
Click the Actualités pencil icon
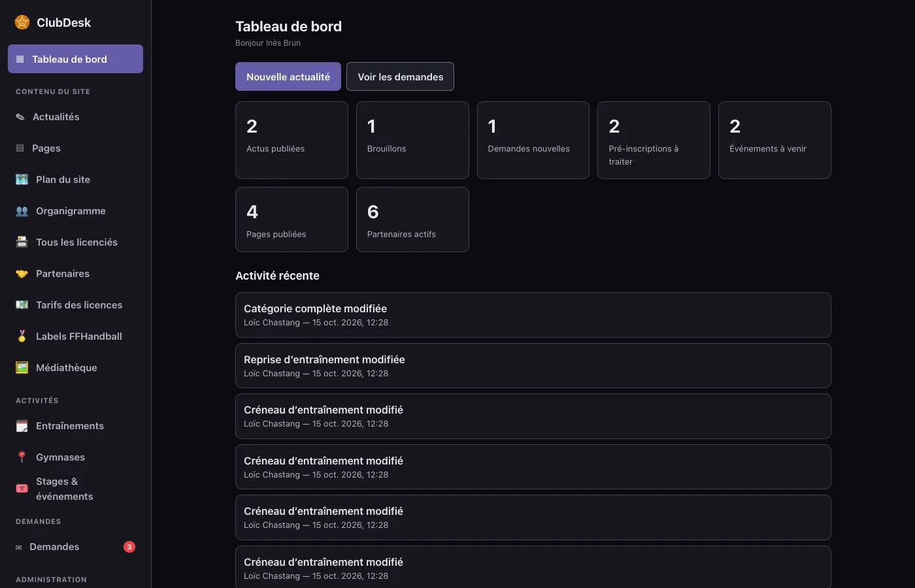[x=20, y=117]
